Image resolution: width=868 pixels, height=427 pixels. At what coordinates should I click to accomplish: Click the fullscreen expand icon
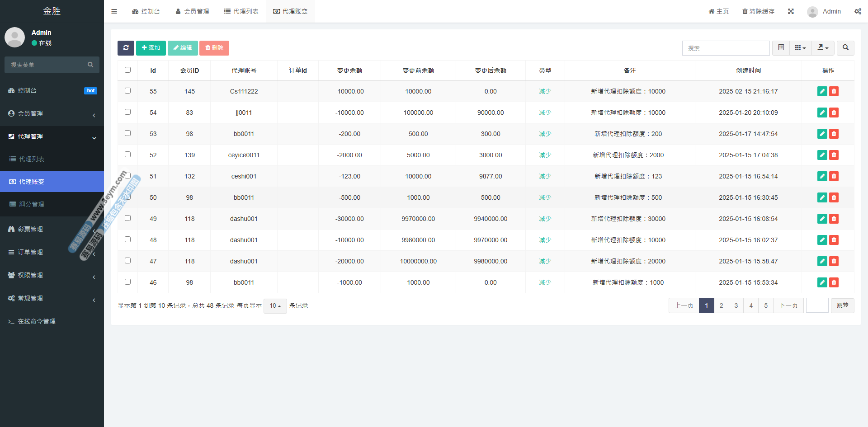click(791, 11)
